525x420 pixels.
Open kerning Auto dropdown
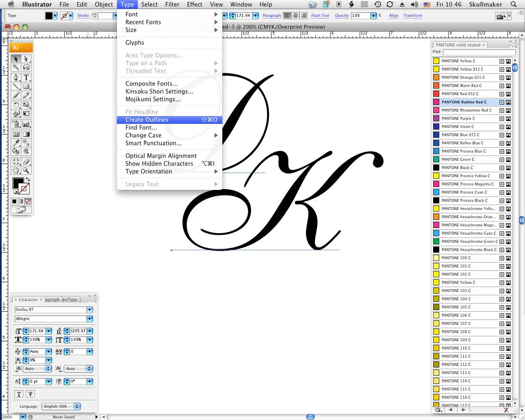point(49,352)
